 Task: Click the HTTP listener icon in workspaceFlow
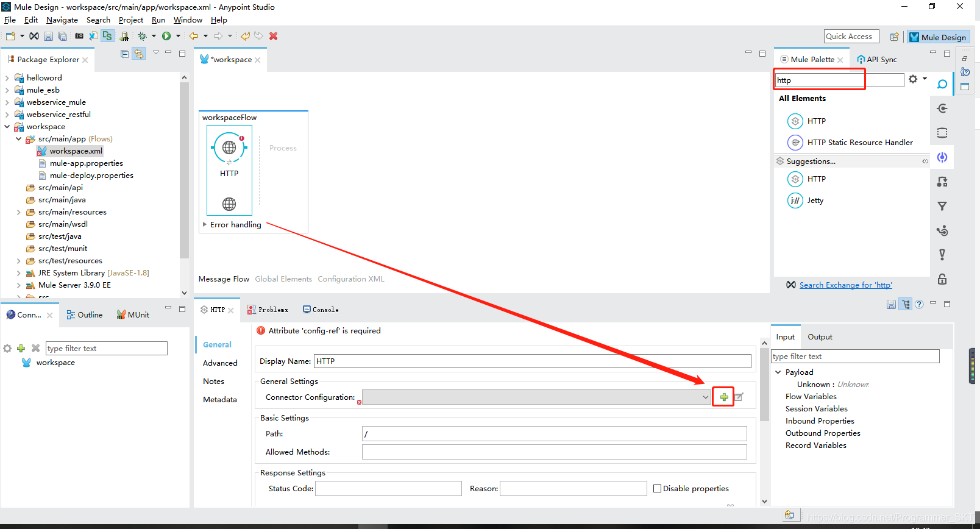pos(229,147)
